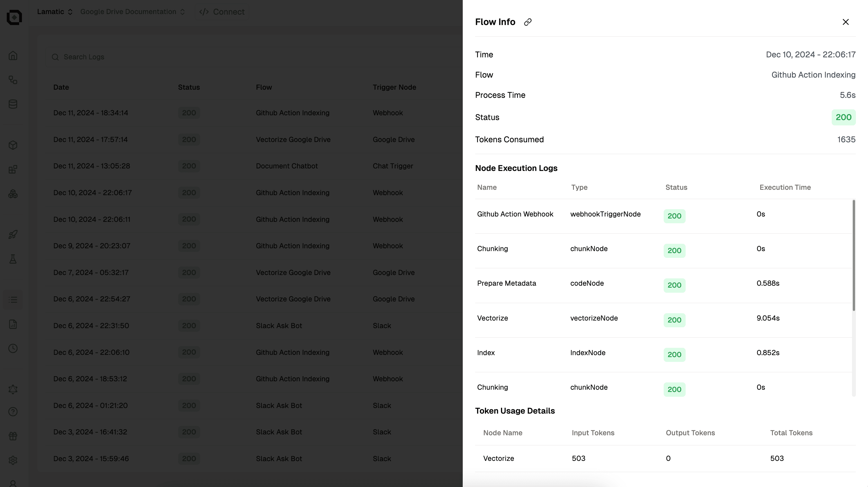Close the Flow Info panel
Viewport: 868px width, 487px height.
click(845, 22)
